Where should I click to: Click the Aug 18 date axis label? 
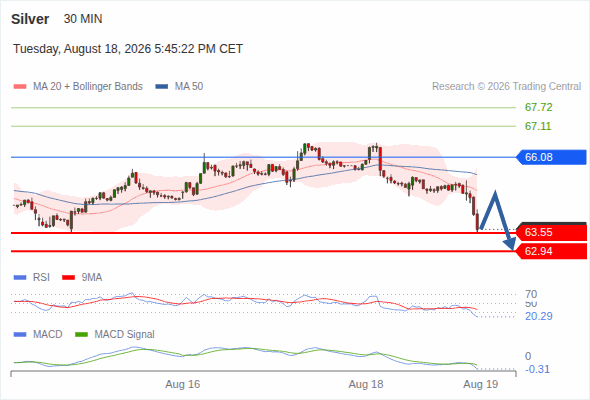point(366,384)
